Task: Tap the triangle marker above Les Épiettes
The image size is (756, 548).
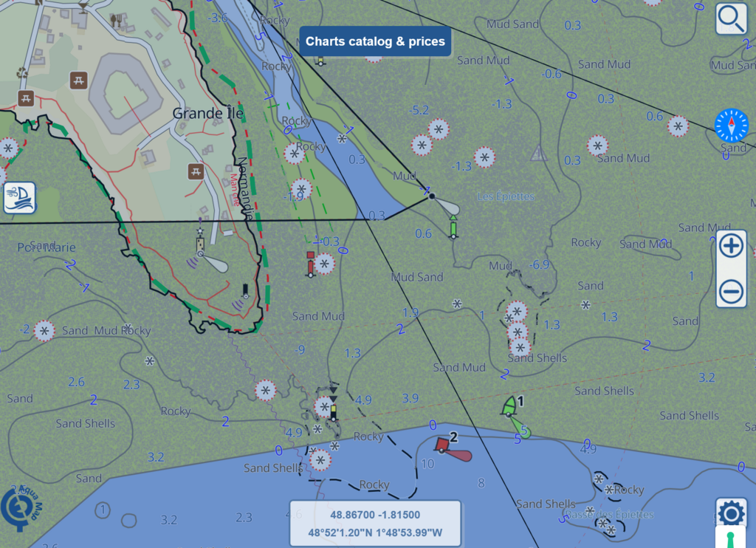Action: [538, 153]
